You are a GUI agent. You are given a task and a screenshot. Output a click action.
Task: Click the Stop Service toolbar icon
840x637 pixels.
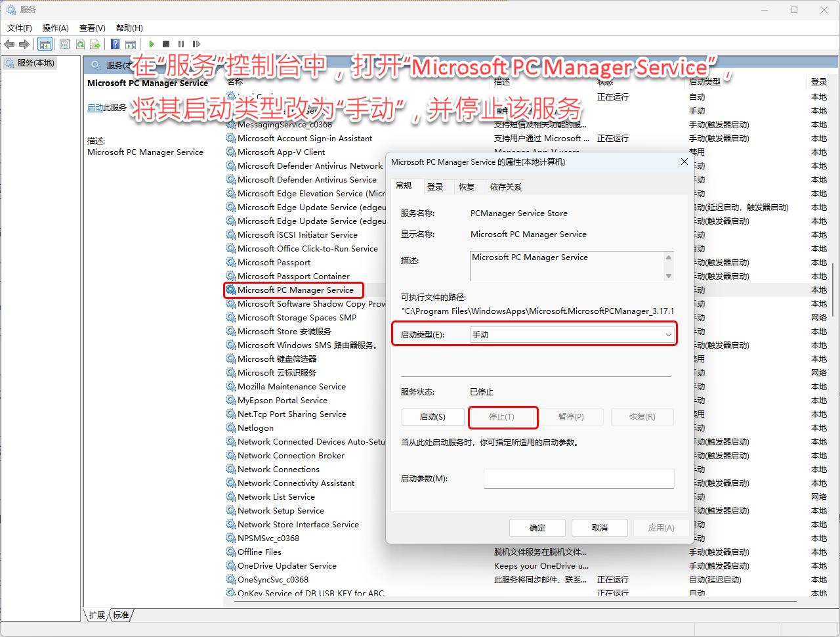click(166, 44)
